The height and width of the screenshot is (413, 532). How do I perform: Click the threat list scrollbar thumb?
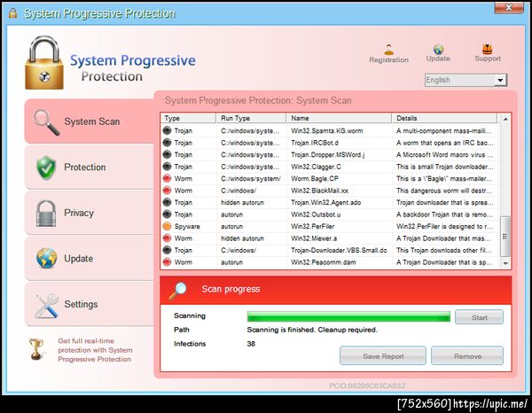point(505,237)
